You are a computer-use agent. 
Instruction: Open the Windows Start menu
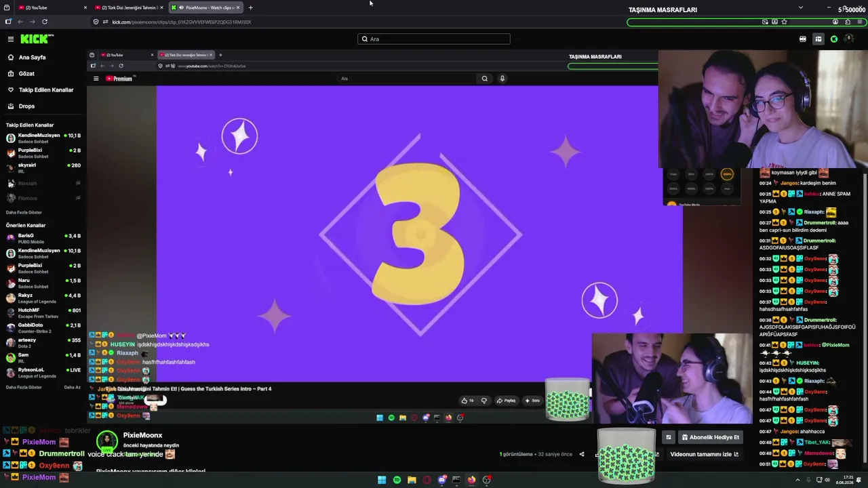click(382, 480)
